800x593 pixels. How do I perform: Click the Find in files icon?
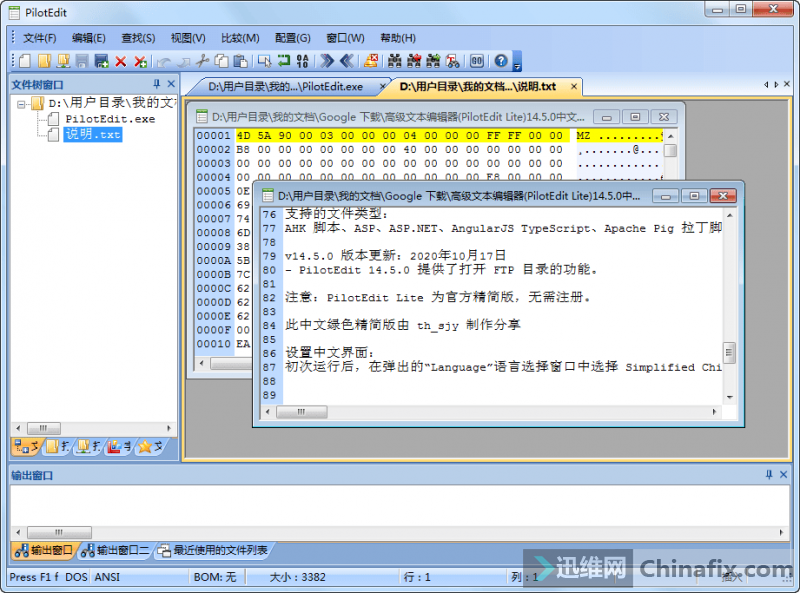pos(453,61)
